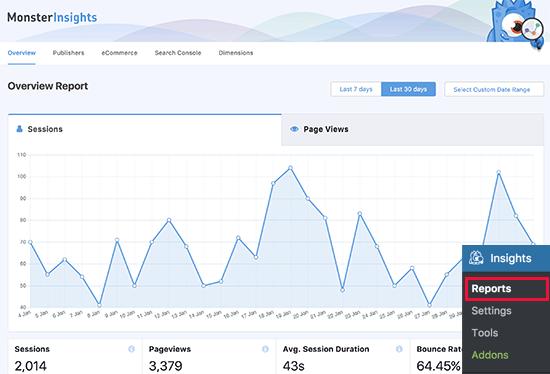Open Reports in Insights menu
Viewport: 550px width, 374px height.
[507, 289]
